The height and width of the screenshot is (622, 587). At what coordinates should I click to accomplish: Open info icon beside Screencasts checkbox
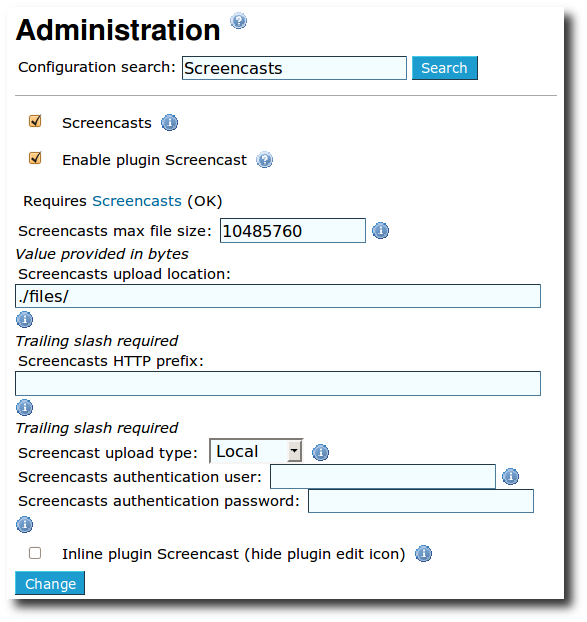(169, 123)
